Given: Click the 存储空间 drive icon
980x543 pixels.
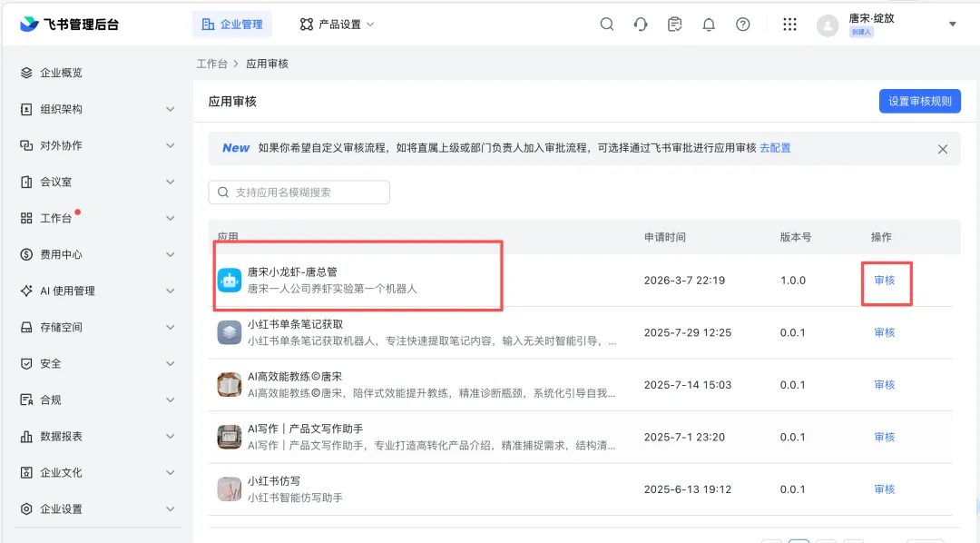Looking at the screenshot, I should click(26, 327).
